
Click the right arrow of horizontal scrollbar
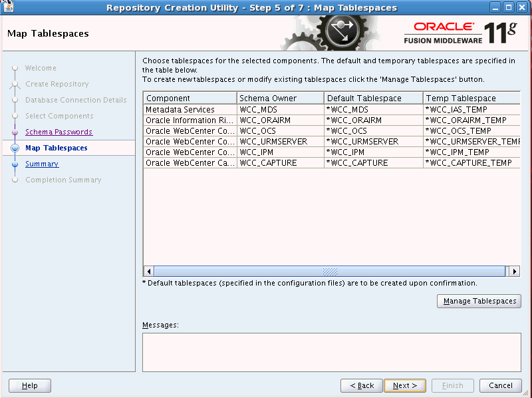point(515,272)
